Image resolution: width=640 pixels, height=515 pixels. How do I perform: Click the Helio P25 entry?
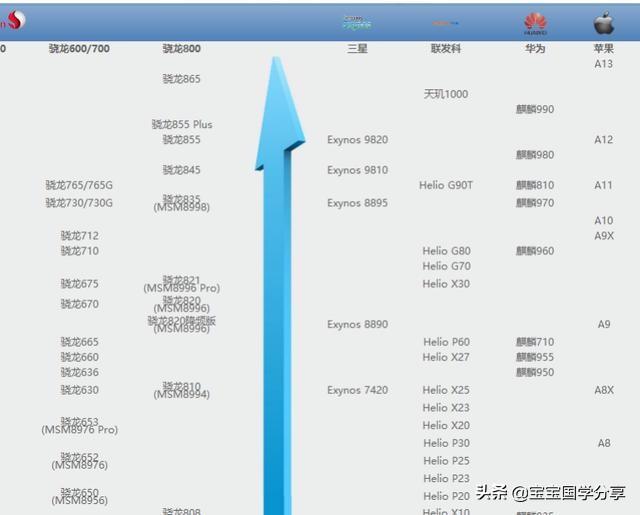pos(447,461)
